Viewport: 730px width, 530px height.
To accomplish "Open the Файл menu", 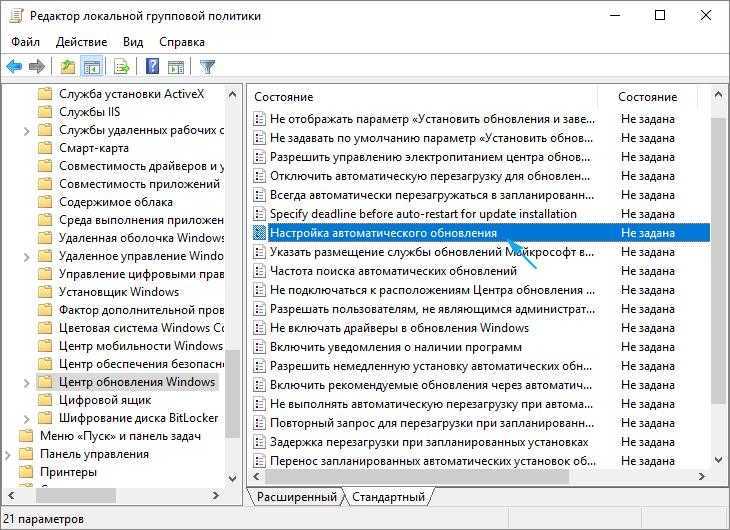I will tap(25, 42).
